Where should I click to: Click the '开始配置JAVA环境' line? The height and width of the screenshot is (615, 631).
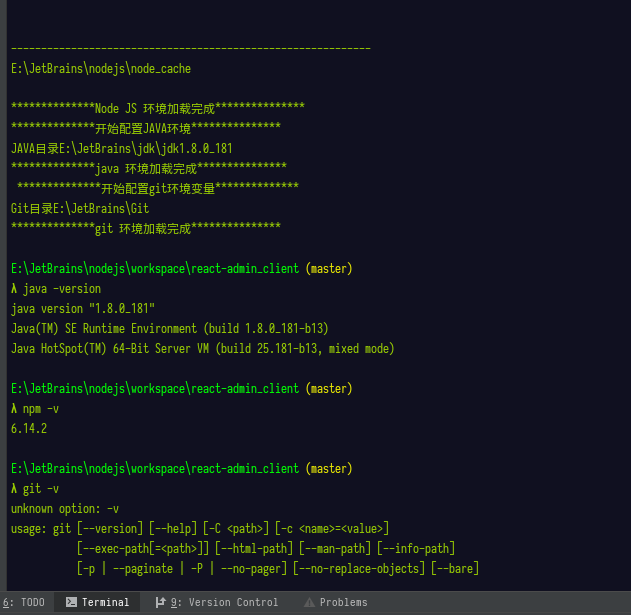tap(146, 129)
